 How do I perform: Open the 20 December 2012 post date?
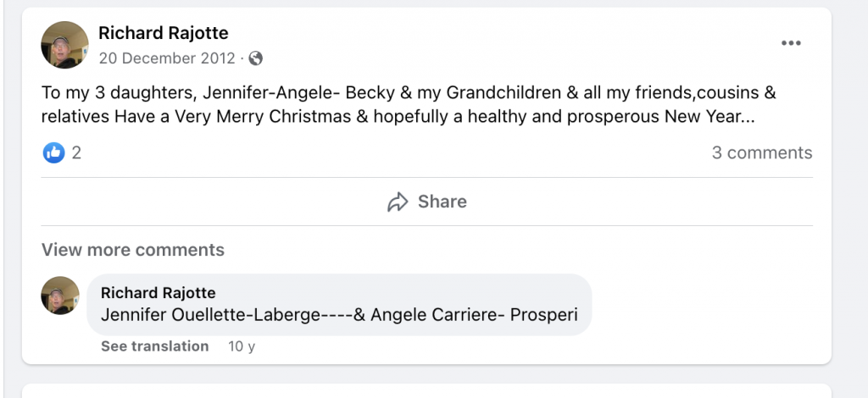[x=166, y=58]
